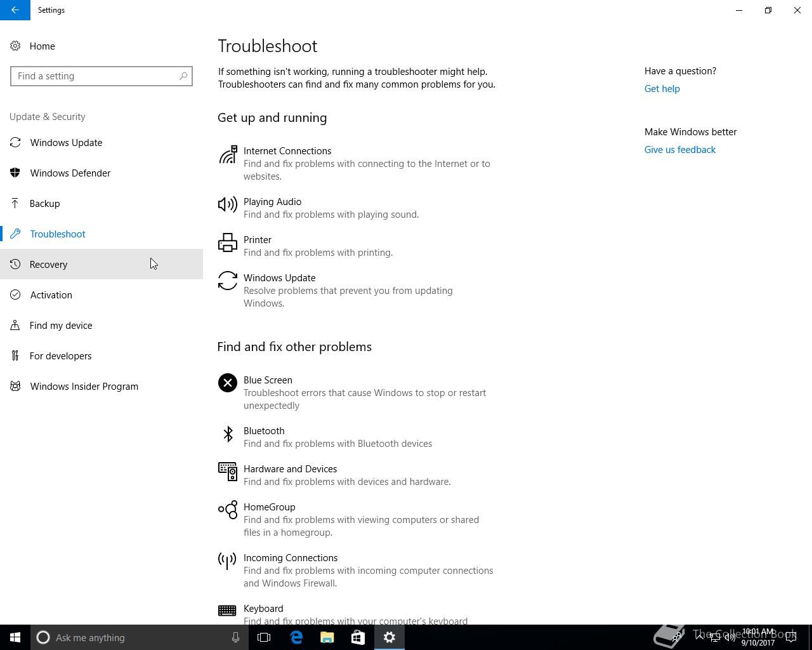The width and height of the screenshot is (812, 650).
Task: Click Cortana microphone icon
Action: (x=235, y=637)
